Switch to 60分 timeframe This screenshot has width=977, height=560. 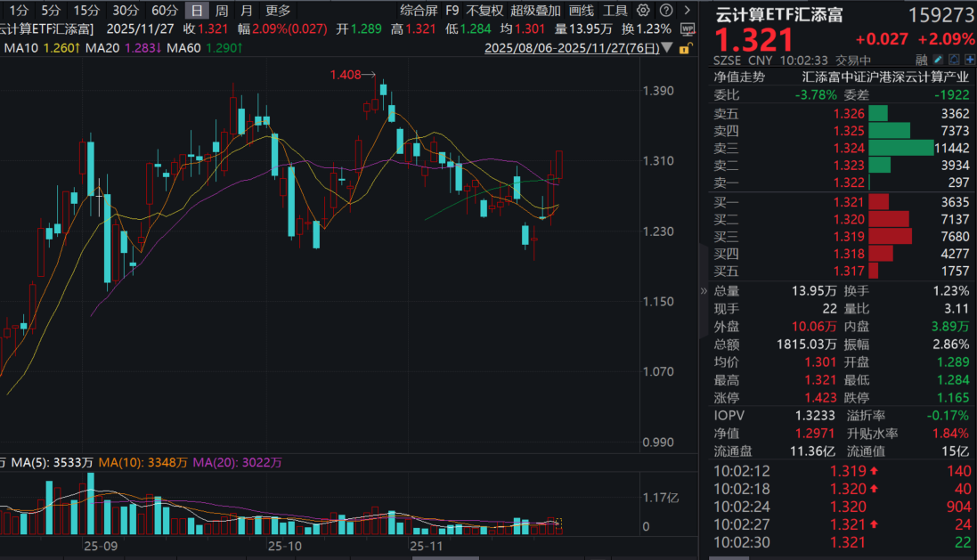click(165, 11)
